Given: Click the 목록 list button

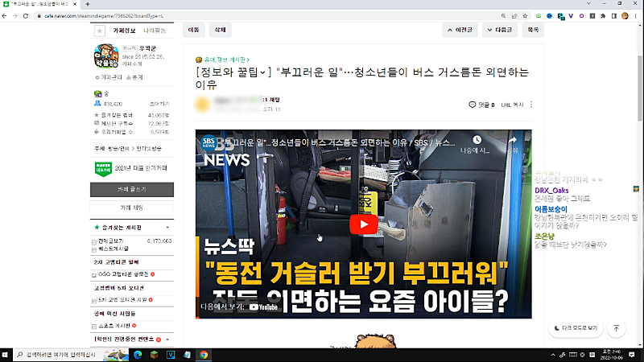Looking at the screenshot, I should [533, 30].
